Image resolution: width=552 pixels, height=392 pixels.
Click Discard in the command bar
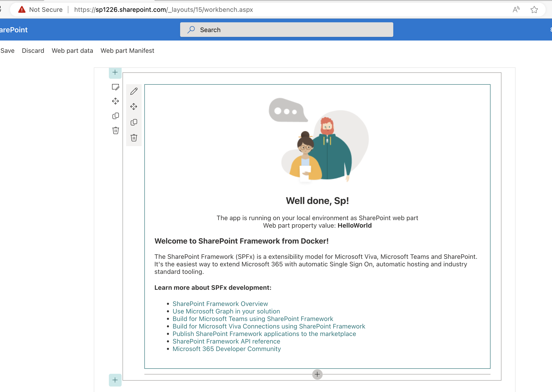(33, 51)
